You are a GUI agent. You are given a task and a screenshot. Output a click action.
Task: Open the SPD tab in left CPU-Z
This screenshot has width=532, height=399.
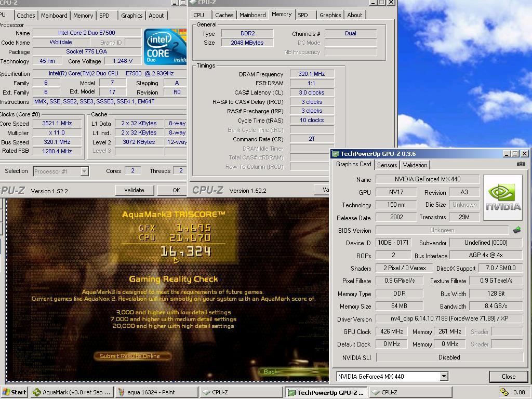104,16
